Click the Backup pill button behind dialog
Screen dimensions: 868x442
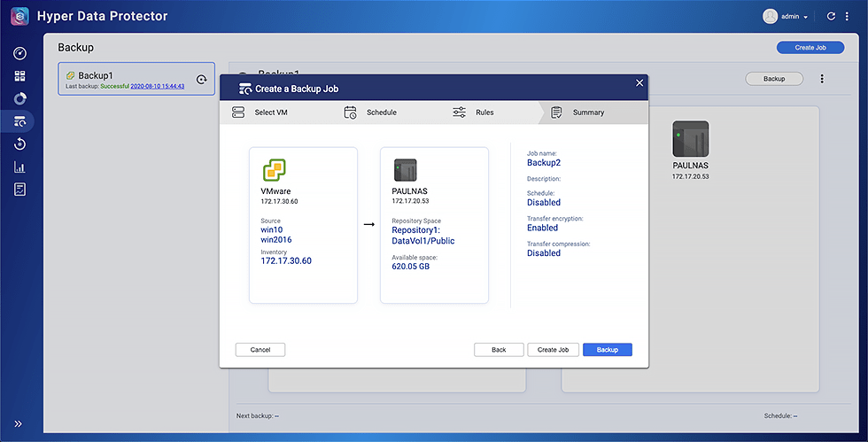click(774, 79)
